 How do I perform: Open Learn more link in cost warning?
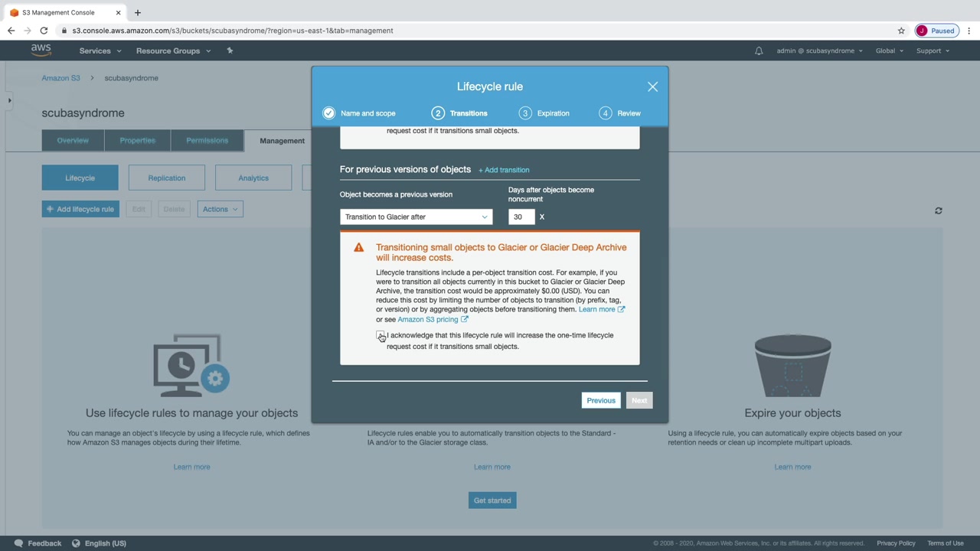[x=602, y=309]
